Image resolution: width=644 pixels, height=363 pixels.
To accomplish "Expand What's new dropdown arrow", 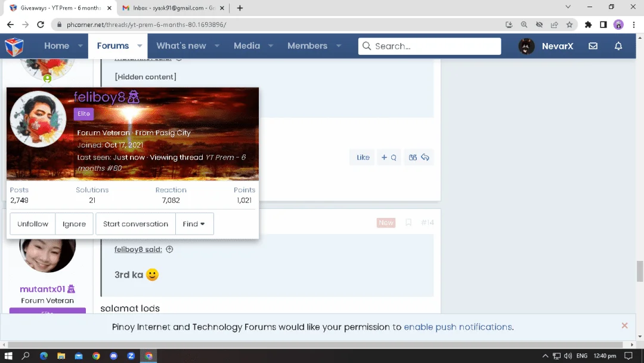I will (217, 46).
